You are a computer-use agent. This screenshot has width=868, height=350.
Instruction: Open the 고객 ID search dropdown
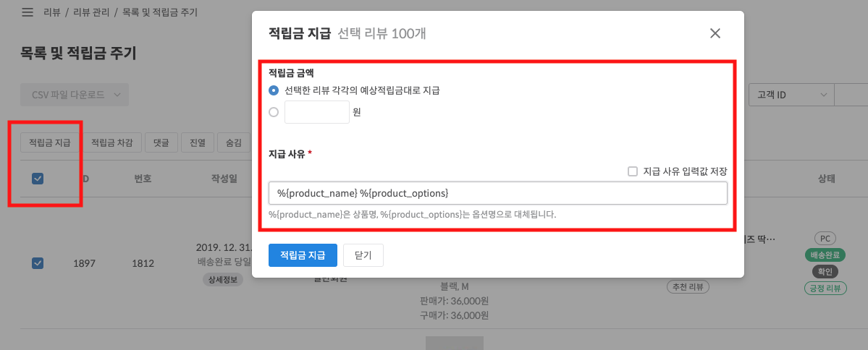790,95
